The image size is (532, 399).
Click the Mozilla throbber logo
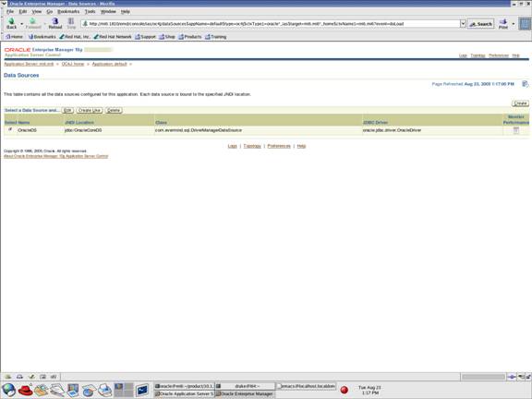[525, 24]
